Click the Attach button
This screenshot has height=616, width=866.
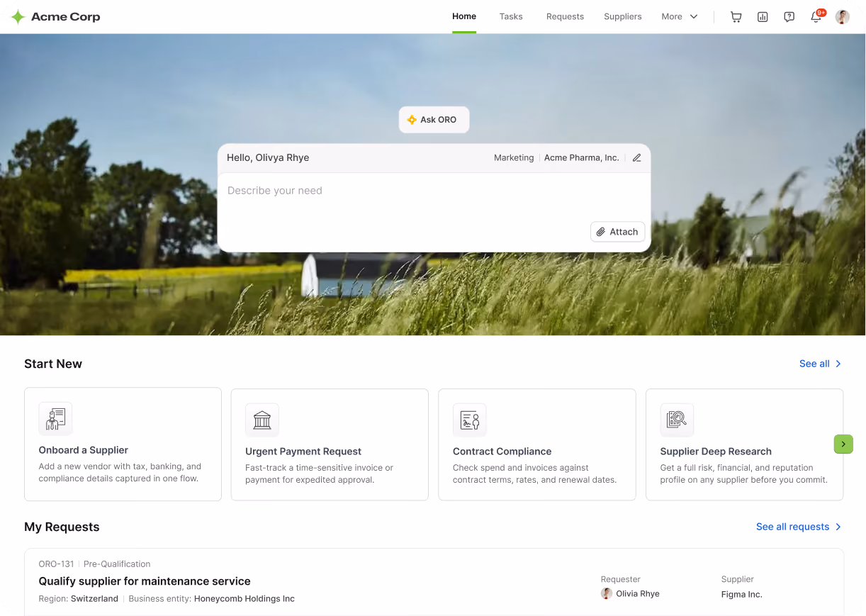coord(617,232)
